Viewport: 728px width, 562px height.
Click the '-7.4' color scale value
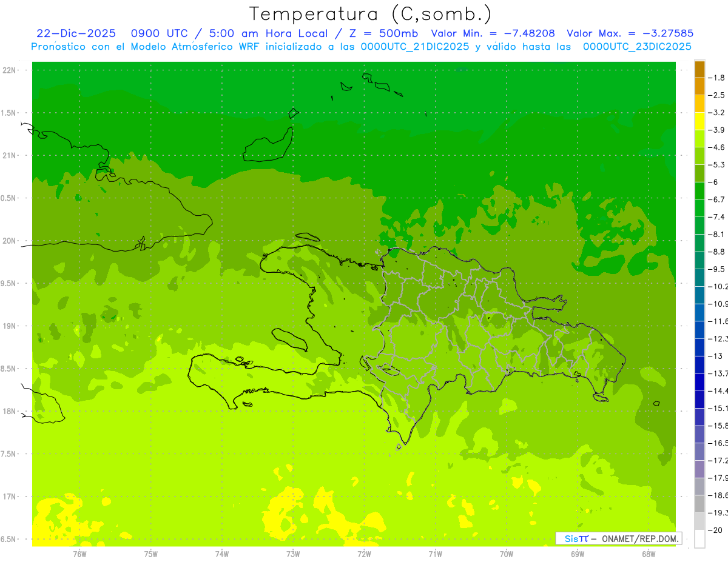716,217
